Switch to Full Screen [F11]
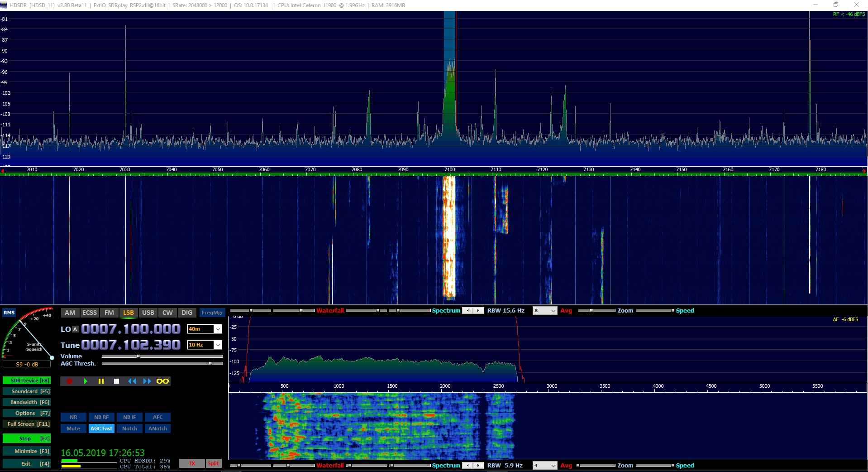 pos(27,424)
